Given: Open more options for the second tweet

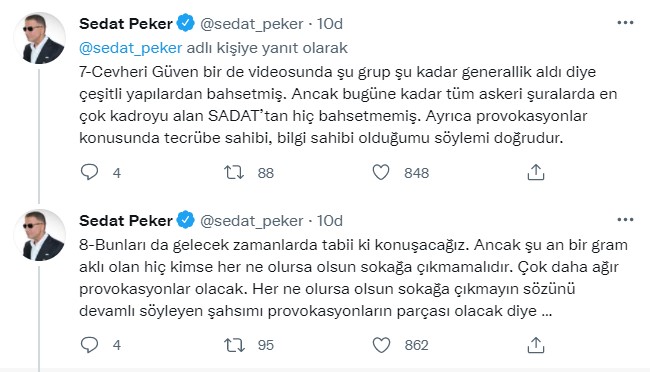Looking at the screenshot, I should [625, 220].
